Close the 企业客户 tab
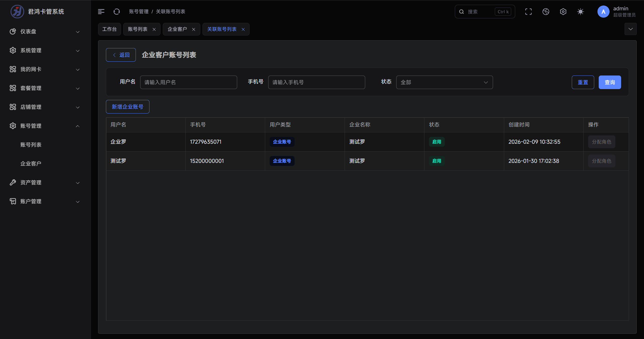644x339 pixels. point(194,29)
